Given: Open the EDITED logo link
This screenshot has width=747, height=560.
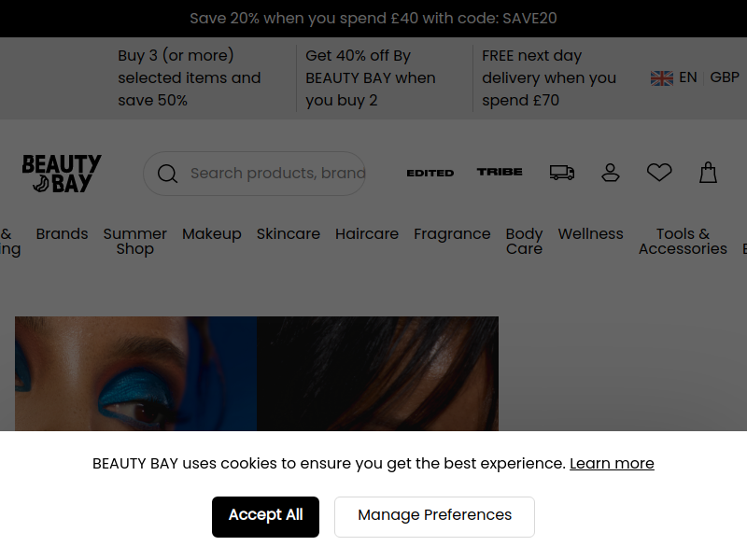Looking at the screenshot, I should (x=430, y=173).
